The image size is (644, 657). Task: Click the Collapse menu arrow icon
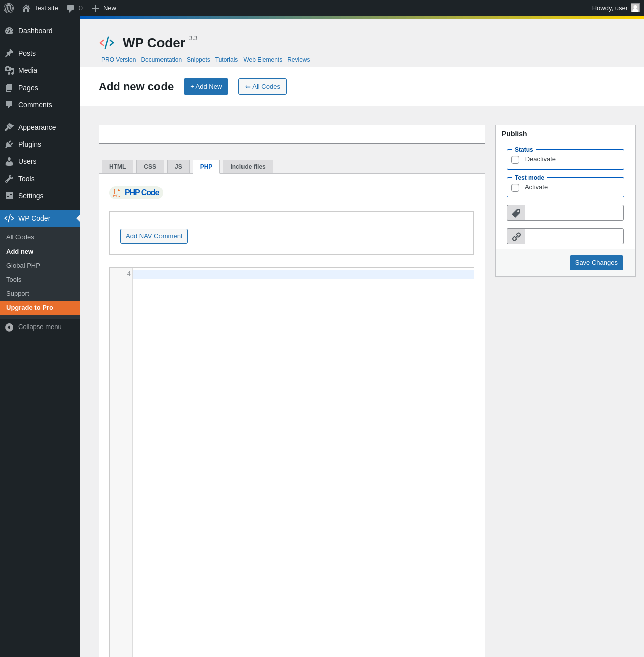pos(9,327)
